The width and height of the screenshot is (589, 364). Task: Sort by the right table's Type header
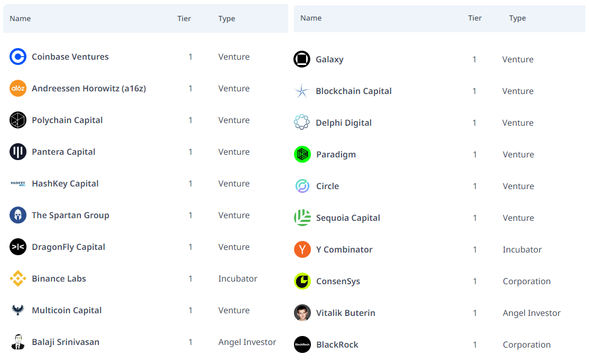point(518,18)
